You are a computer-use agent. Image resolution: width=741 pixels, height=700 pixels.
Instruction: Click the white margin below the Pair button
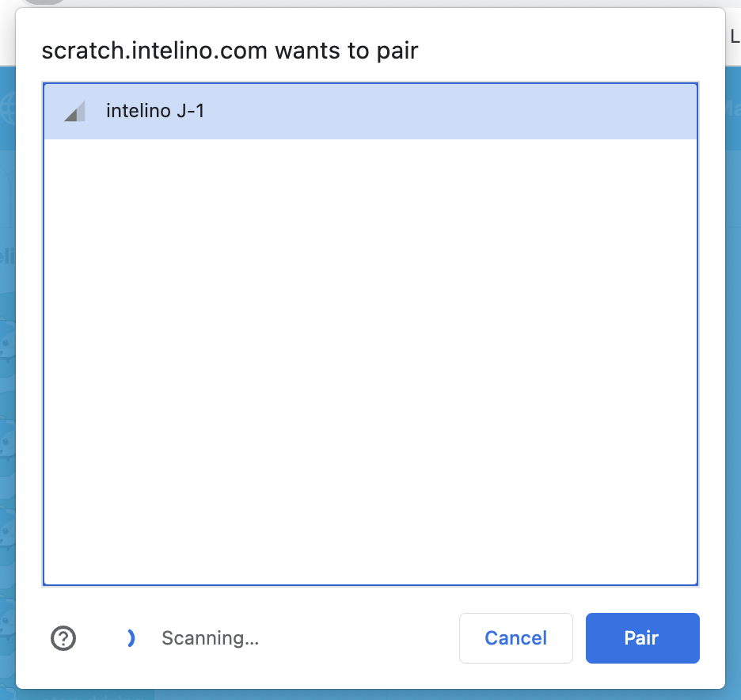642,675
